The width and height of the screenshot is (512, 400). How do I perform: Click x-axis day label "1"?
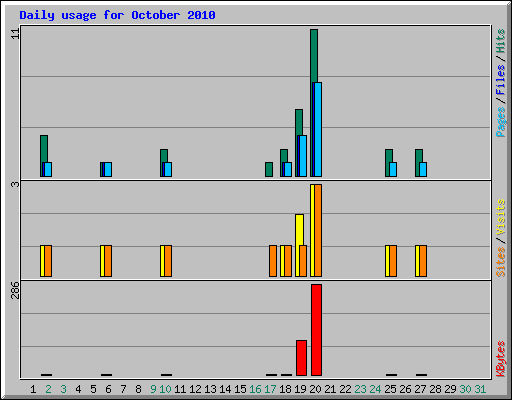[x=33, y=389]
